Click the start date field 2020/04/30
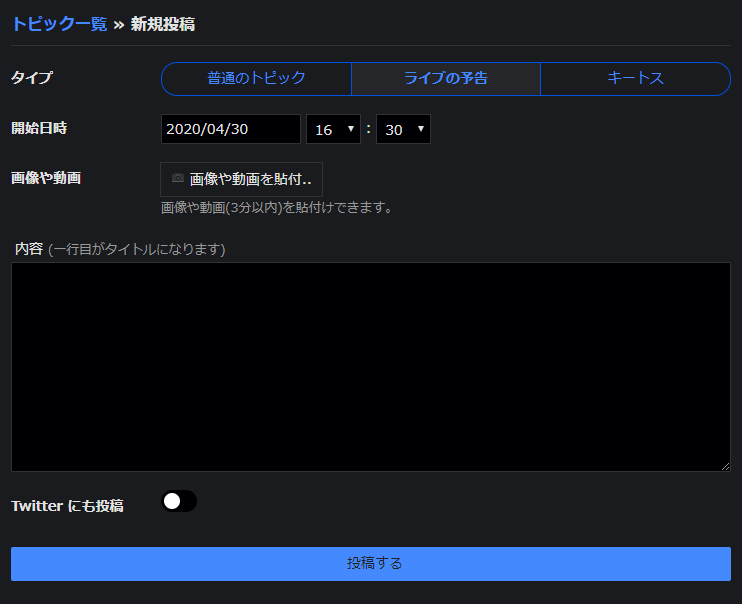Image resolution: width=742 pixels, height=604 pixels. pos(230,130)
